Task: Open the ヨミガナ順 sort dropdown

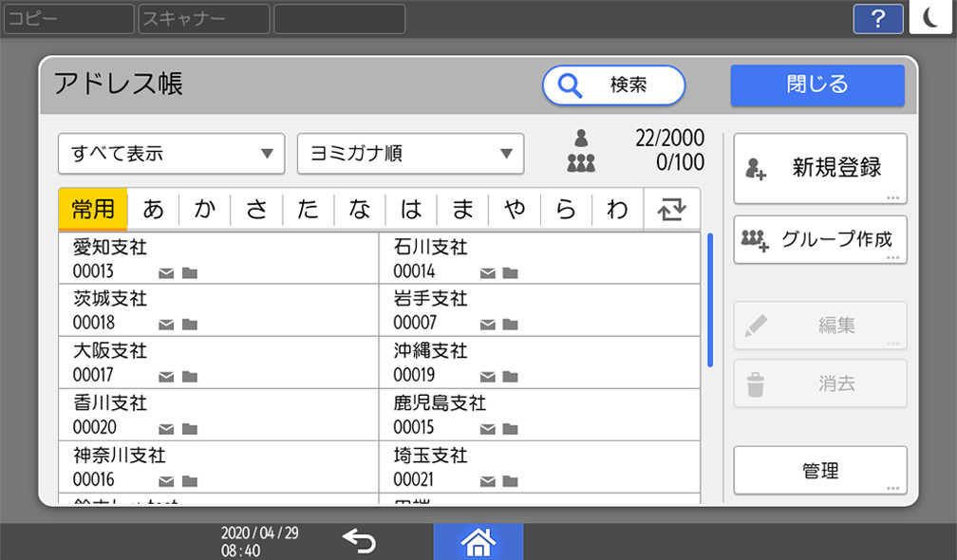Action: coord(410,154)
